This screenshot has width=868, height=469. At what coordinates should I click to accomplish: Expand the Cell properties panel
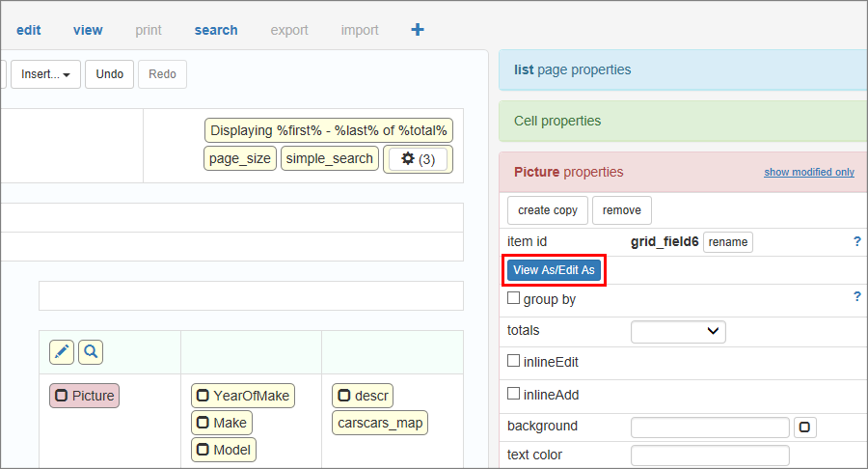coord(557,121)
